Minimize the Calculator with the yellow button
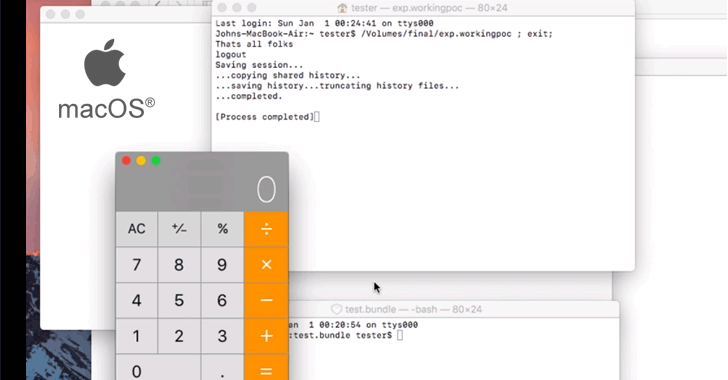This screenshot has height=380, width=728. coord(141,161)
